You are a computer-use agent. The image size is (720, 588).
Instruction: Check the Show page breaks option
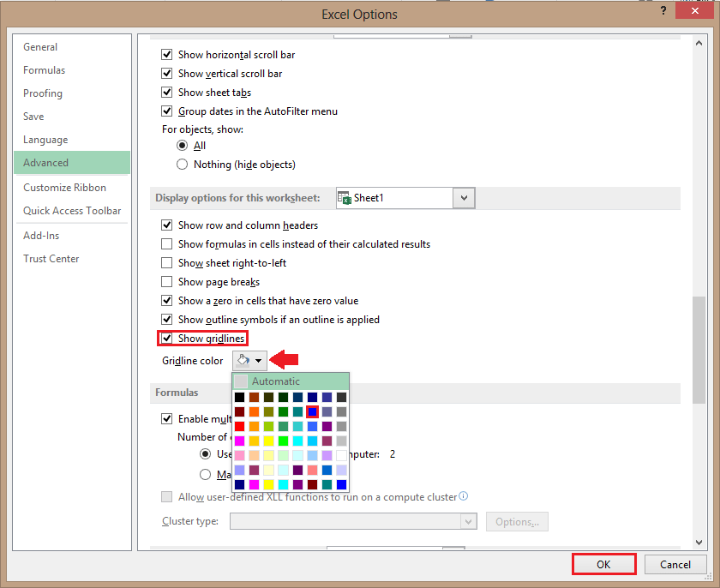166,281
